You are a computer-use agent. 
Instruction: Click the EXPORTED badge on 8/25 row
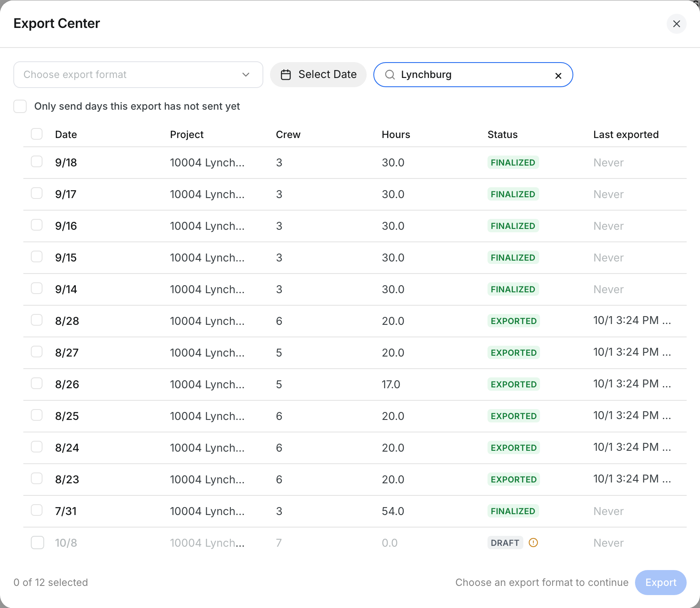(x=513, y=416)
